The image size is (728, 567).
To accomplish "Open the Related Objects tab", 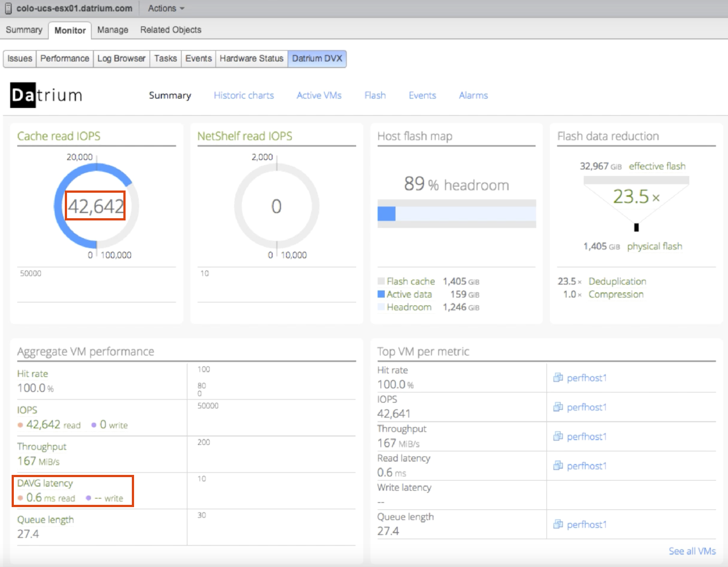I will [171, 30].
